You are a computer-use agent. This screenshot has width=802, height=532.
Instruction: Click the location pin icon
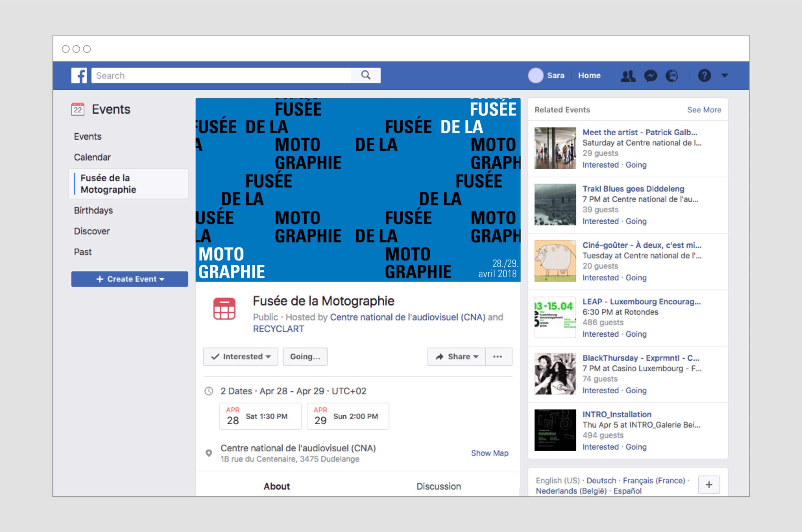(209, 453)
